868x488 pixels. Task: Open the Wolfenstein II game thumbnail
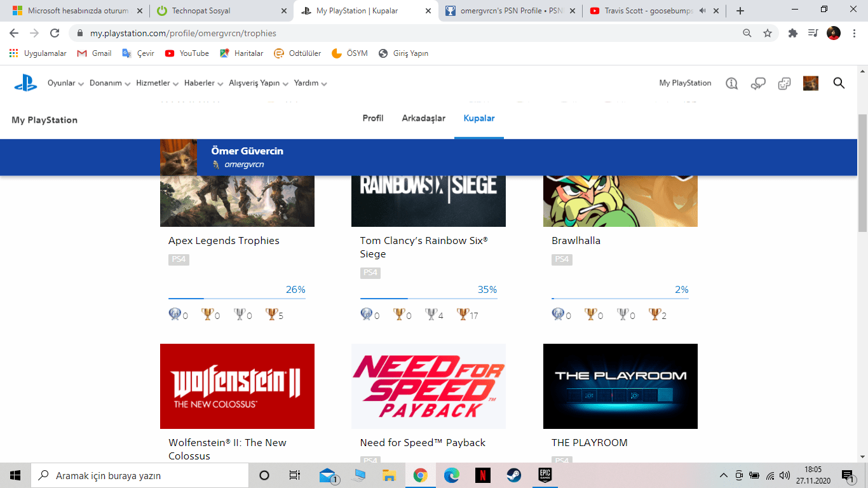click(x=237, y=386)
